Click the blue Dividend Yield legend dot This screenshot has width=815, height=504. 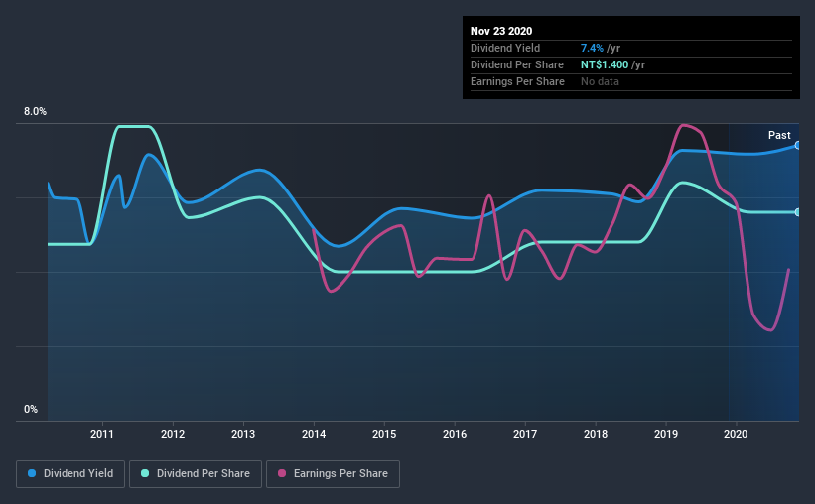tap(32, 473)
